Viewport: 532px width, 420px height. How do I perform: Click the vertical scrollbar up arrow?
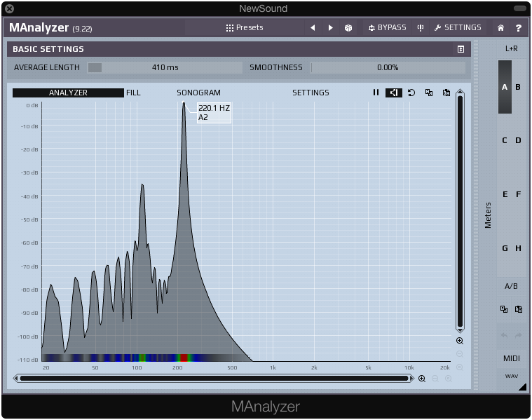tap(460, 91)
